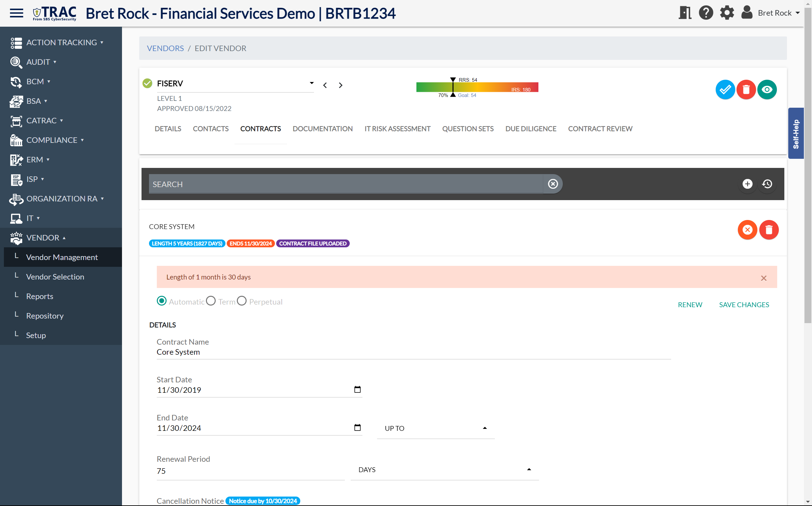
Task: Click the SAVE CHANGES link
Action: pos(744,305)
